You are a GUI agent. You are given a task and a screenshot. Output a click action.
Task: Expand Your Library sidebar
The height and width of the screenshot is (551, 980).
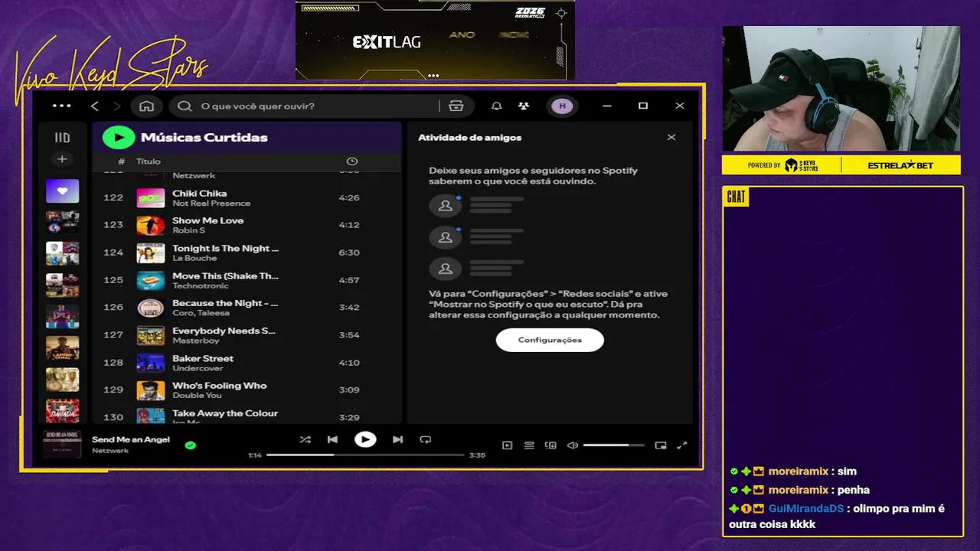62,138
